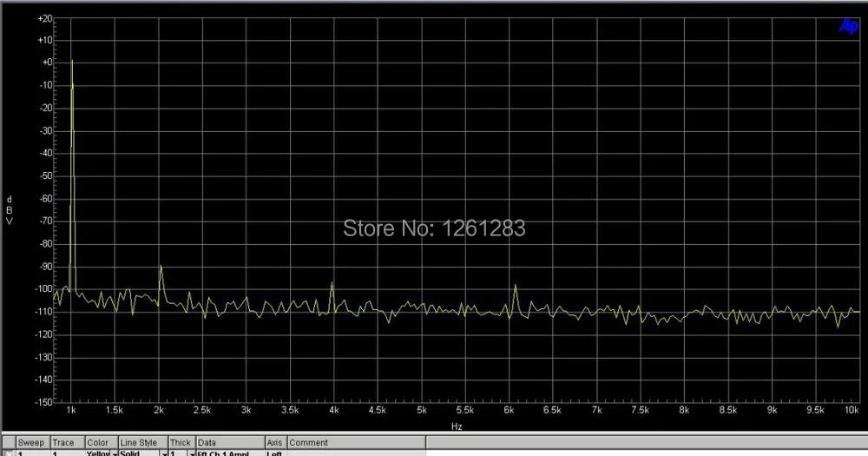This screenshot has width=868, height=456.
Task: Click the Axis column header
Action: (276, 442)
